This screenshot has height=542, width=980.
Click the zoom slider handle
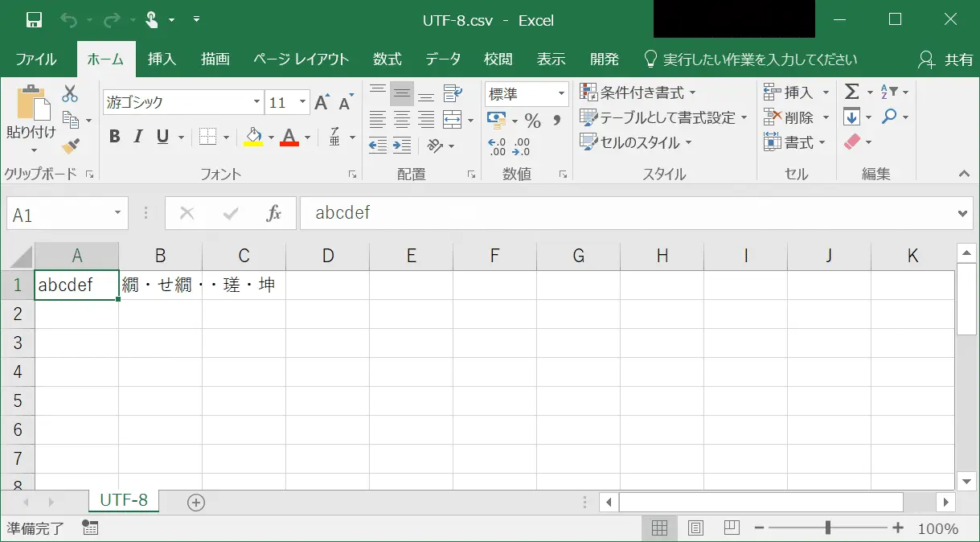pos(827,528)
